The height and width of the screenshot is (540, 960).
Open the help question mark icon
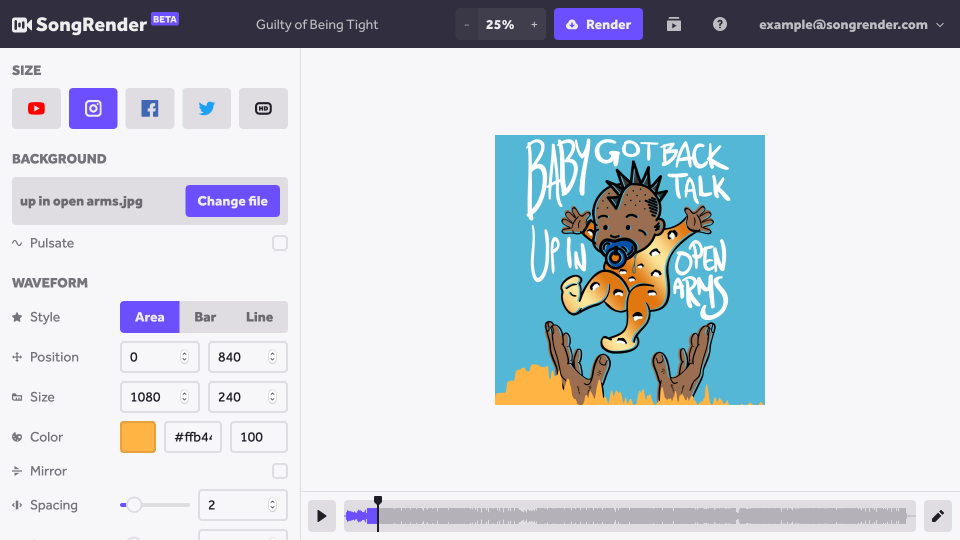point(720,24)
